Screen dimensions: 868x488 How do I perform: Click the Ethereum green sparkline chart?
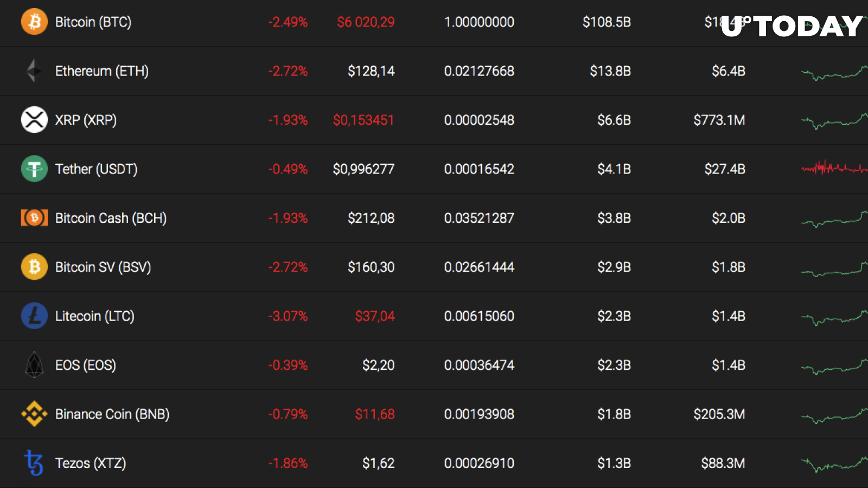[834, 73]
